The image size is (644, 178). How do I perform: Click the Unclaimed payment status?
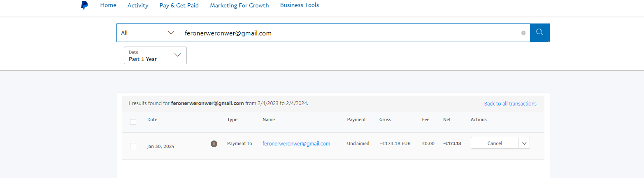point(358,143)
